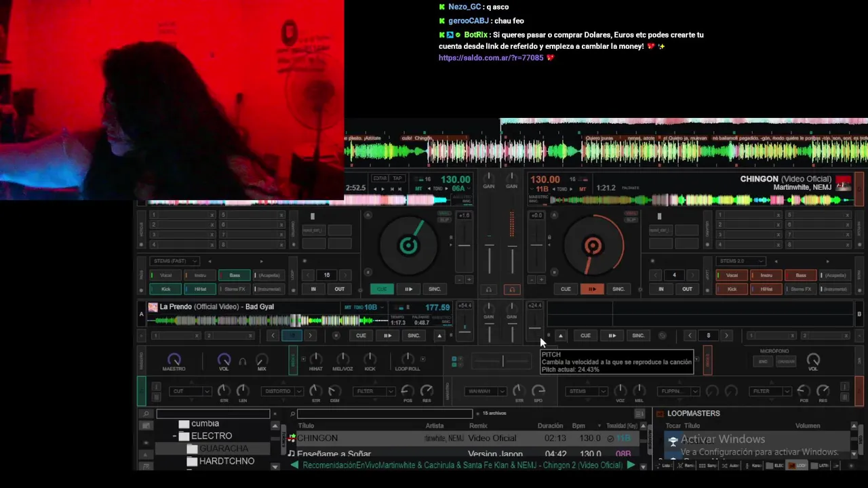Play or pause the left green deck
Screen dimensions: 868x488
(x=408, y=289)
